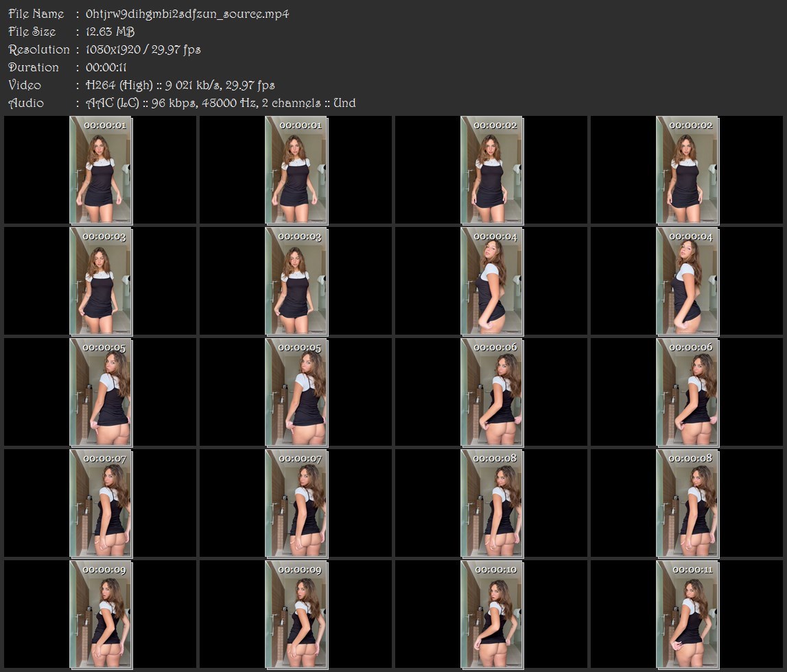Open the first thumbnail stamped 00:00:06
The image size is (787, 672).
coord(492,393)
